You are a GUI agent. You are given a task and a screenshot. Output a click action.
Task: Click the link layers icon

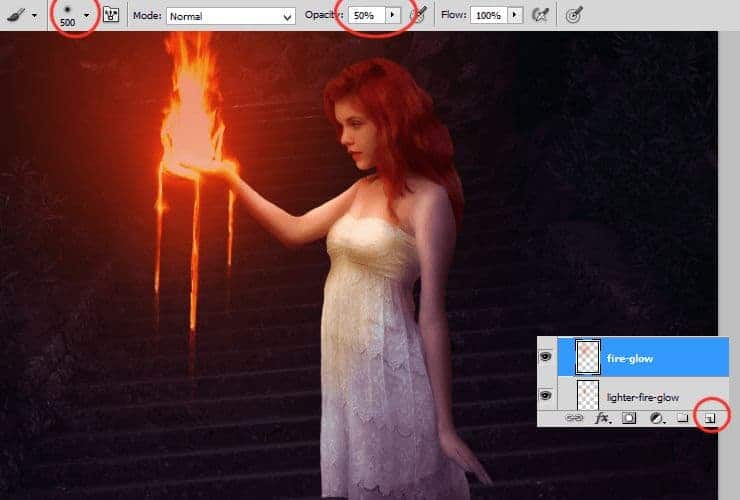[x=574, y=418]
